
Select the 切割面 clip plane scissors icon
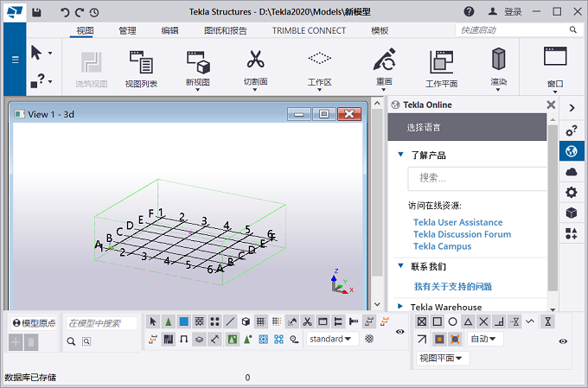click(x=255, y=60)
